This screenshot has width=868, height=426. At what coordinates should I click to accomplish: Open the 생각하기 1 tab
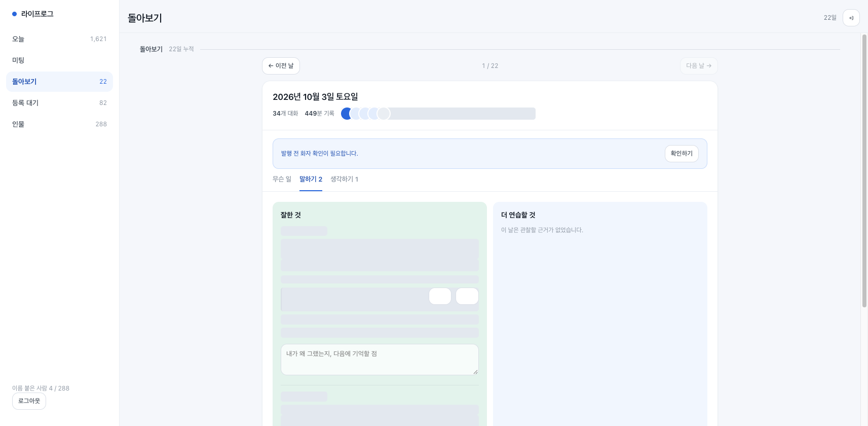pos(345,180)
